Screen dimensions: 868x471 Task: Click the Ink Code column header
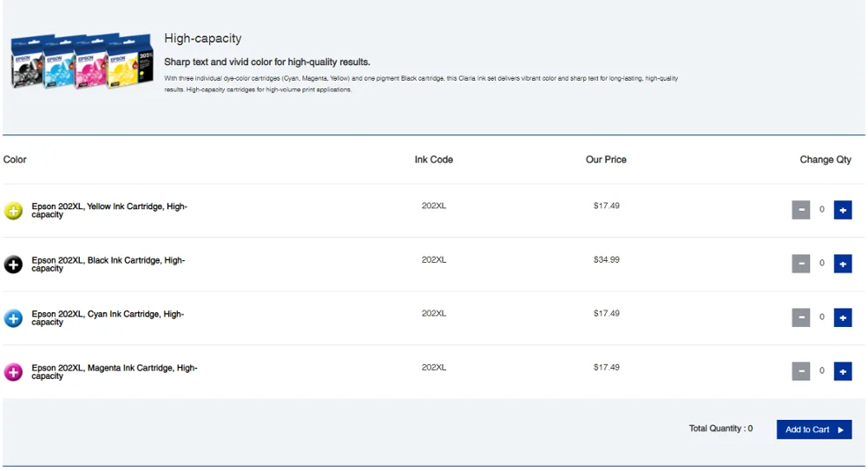(x=434, y=160)
